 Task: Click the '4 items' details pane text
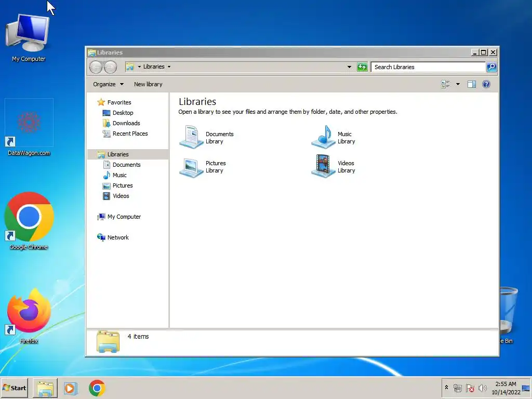pos(138,337)
